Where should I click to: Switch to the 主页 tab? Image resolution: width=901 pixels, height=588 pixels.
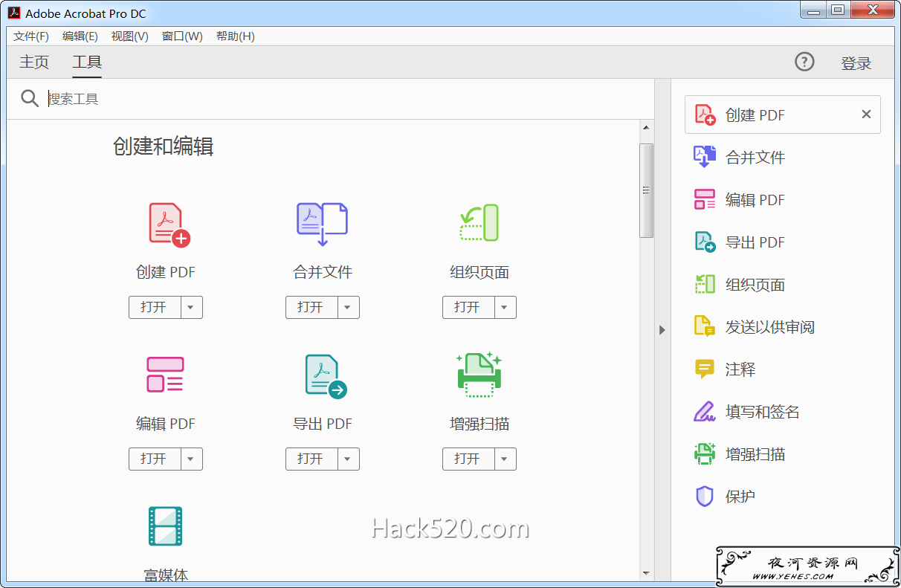(34, 62)
